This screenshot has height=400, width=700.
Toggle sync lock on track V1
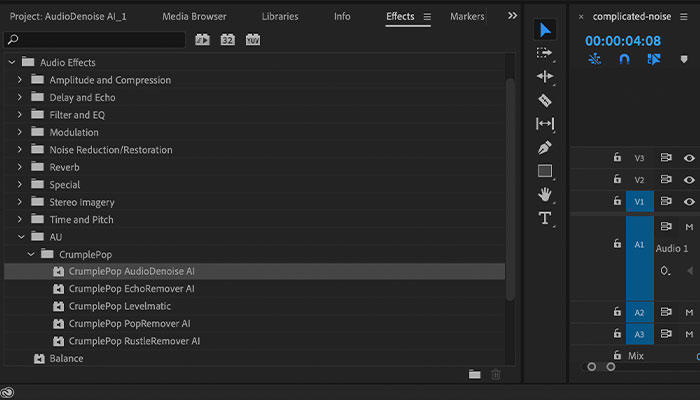click(x=666, y=201)
